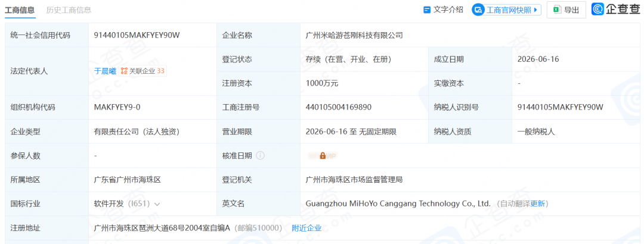Click address 广州市海珠区琶洲大道68号2004室自编A
Image resolution: width=644 pixels, height=244 pixels.
pyautogui.click(x=162, y=228)
